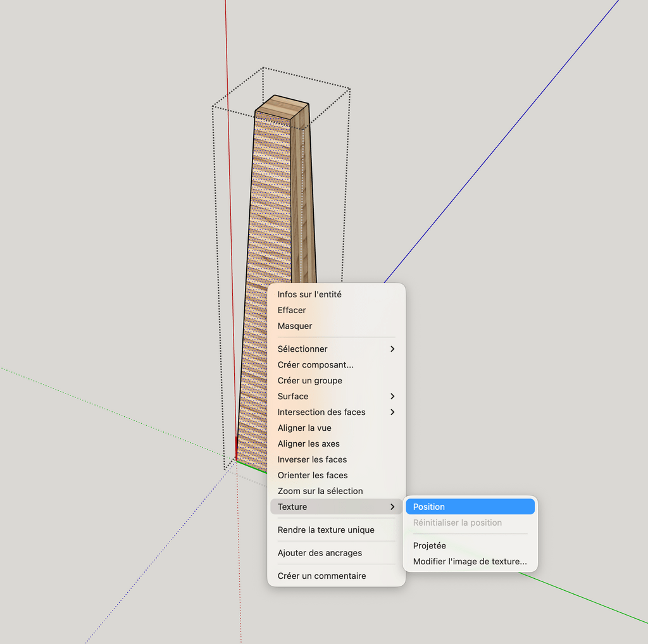Choose Aligner la vue
Screen dimensions: 648x644
(304, 428)
